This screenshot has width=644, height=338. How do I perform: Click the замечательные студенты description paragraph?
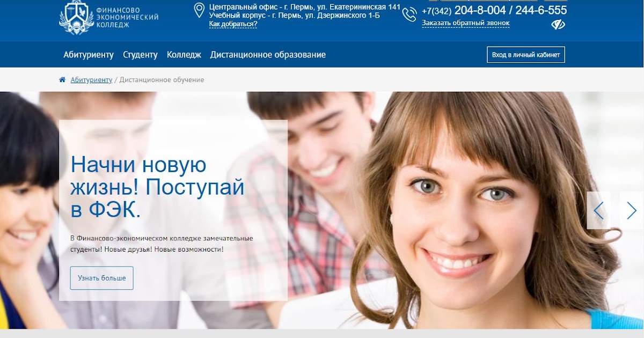(162, 244)
